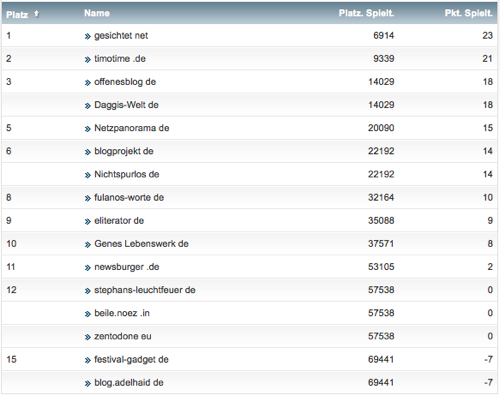This screenshot has height=396, width=500.
Task: Select points value 9 for eliterator de
Action: (490, 221)
